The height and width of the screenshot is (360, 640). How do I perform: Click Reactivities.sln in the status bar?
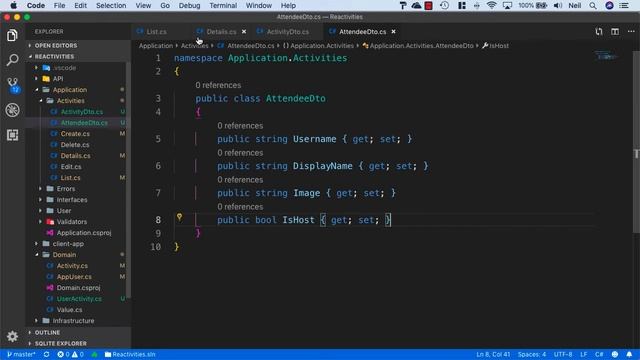coord(130,354)
